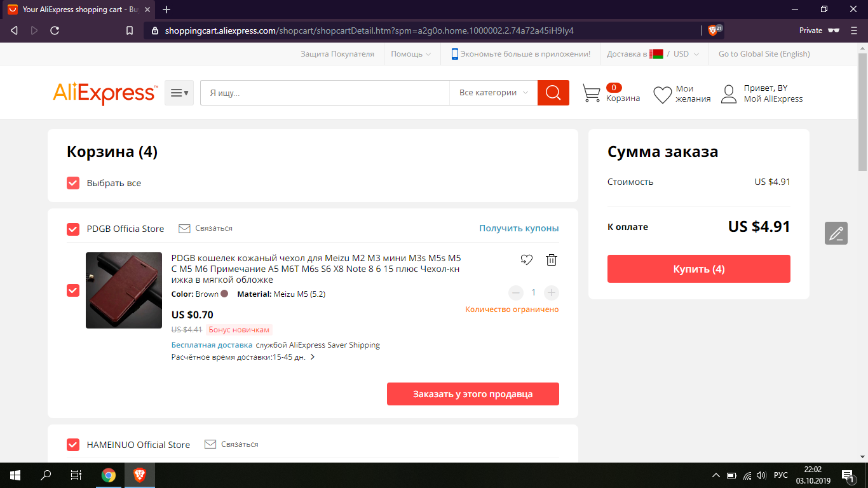This screenshot has height=488, width=868.
Task: Bookmark this page in Brave
Action: click(x=130, y=30)
